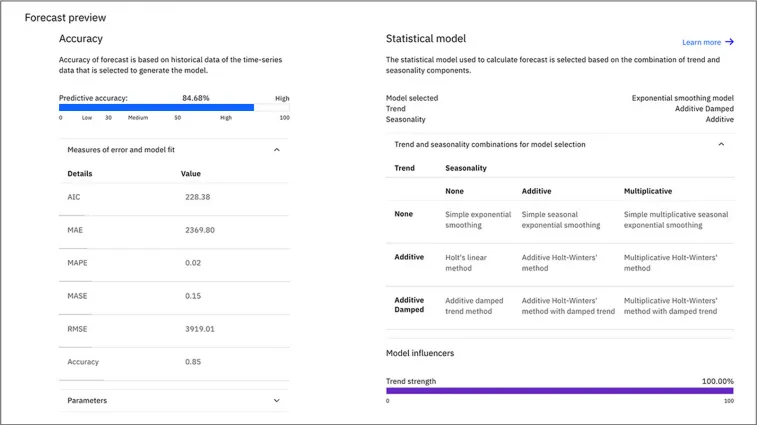
Task: Select the Additive Damped trend row header
Action: tap(409, 305)
